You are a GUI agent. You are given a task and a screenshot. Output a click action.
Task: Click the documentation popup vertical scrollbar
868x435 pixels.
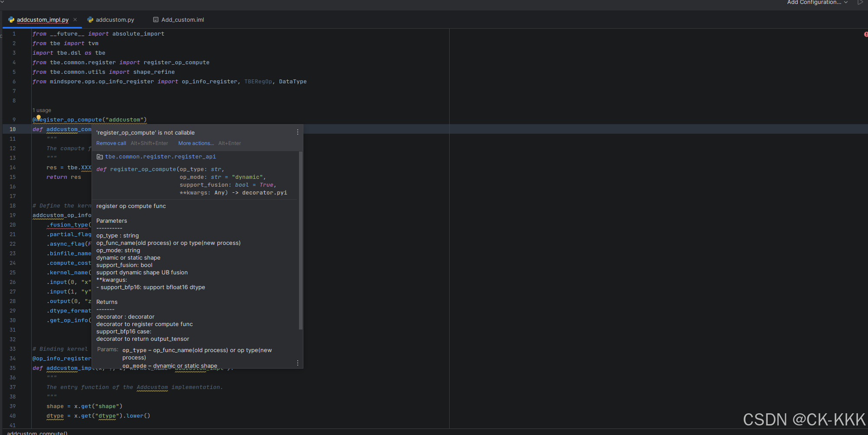click(x=300, y=240)
